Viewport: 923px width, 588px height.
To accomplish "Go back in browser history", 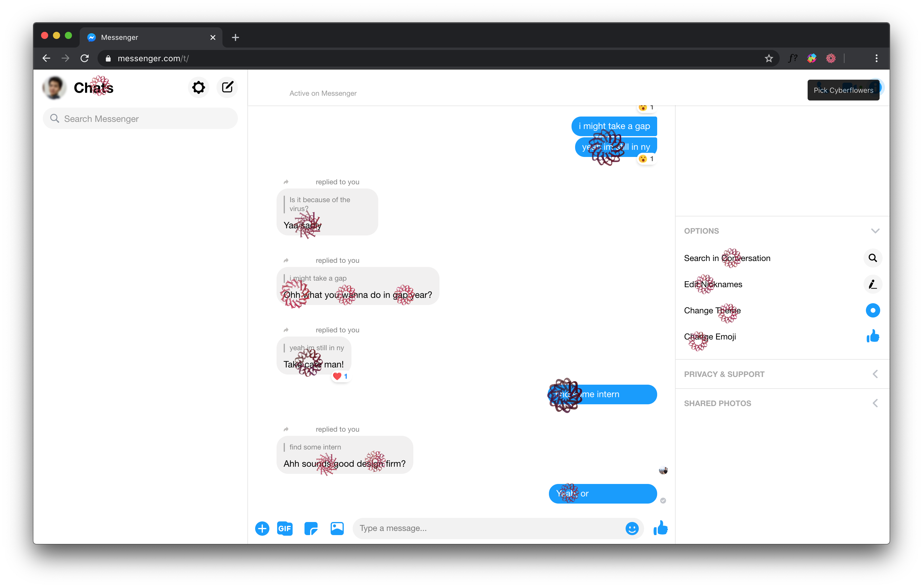I will 46,58.
